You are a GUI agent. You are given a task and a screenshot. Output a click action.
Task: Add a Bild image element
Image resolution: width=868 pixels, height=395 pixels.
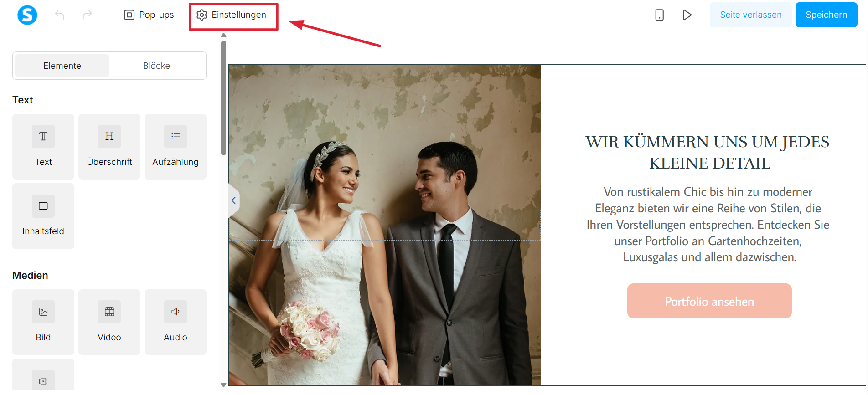(43, 322)
